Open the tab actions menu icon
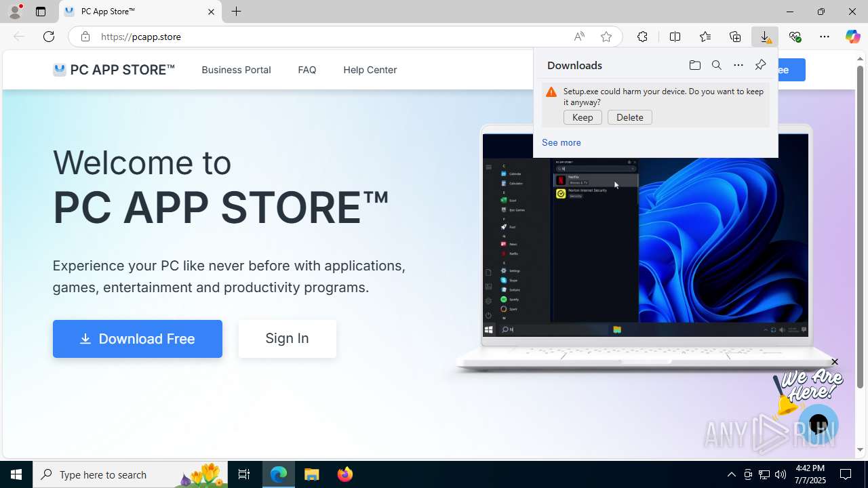This screenshot has width=868, height=488. (x=41, y=12)
